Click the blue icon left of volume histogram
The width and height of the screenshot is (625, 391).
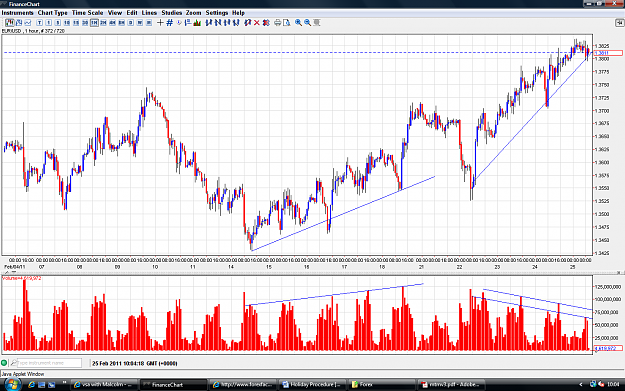[188, 23]
